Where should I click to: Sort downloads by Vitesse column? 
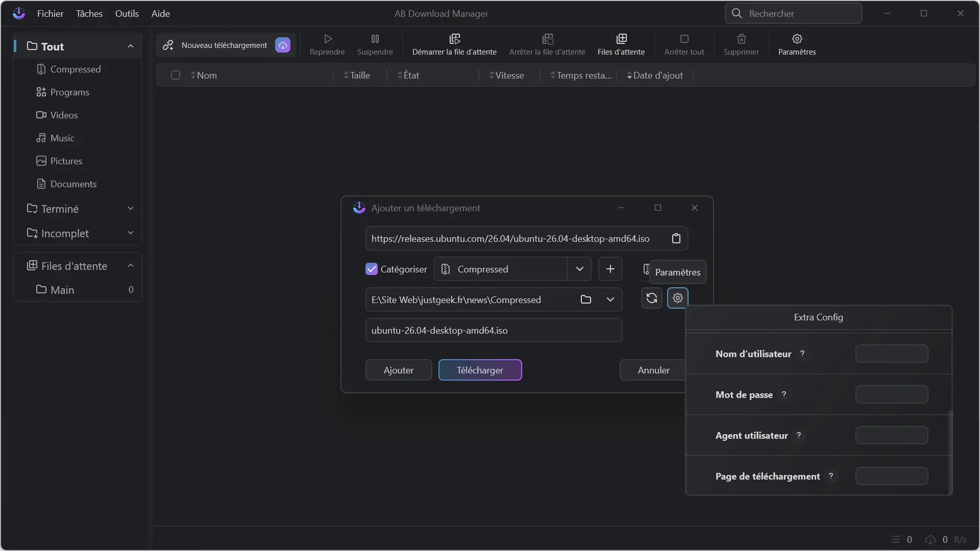[506, 75]
